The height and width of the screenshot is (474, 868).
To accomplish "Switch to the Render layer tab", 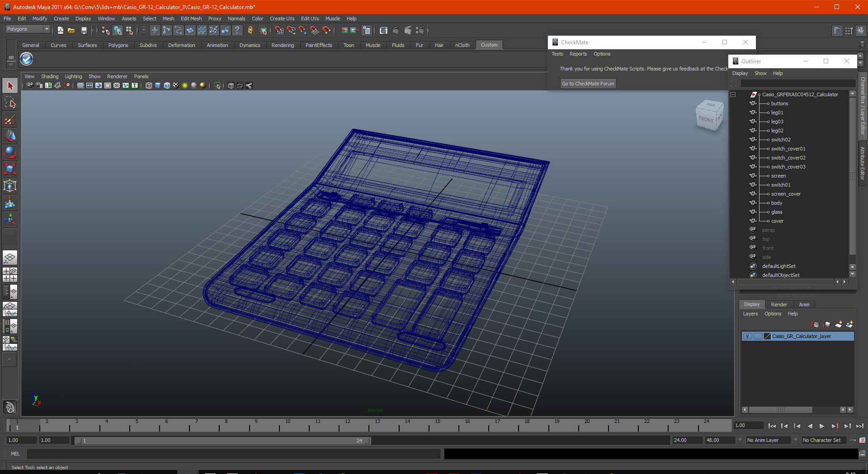I will pyautogui.click(x=779, y=305).
